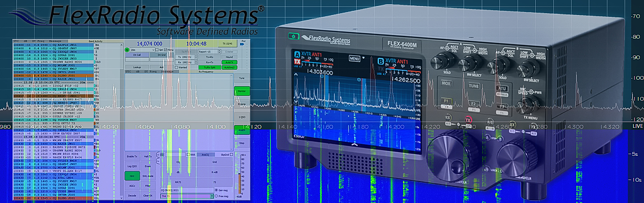The image size is (644, 203).
Task: Click the TX 15/45 period button
Action: (x=227, y=44)
